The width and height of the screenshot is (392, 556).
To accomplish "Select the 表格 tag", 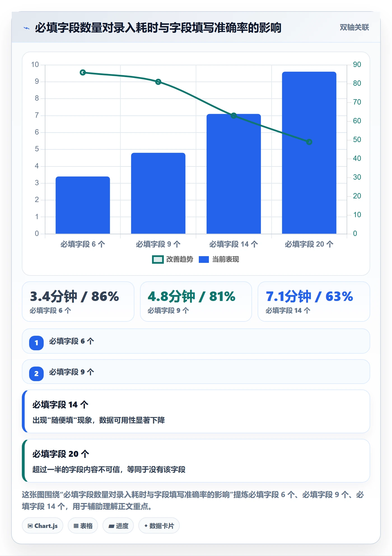I will click(x=83, y=526).
